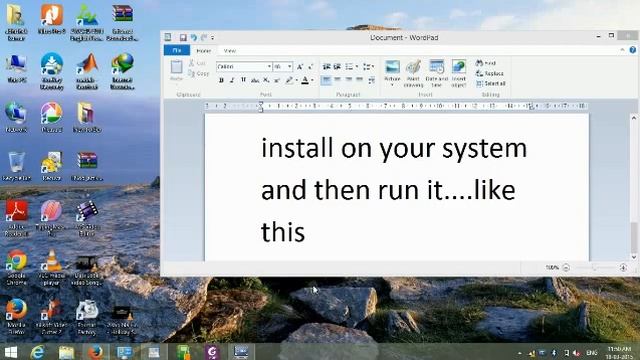Open the Paragraph settings icon

(x=371, y=80)
